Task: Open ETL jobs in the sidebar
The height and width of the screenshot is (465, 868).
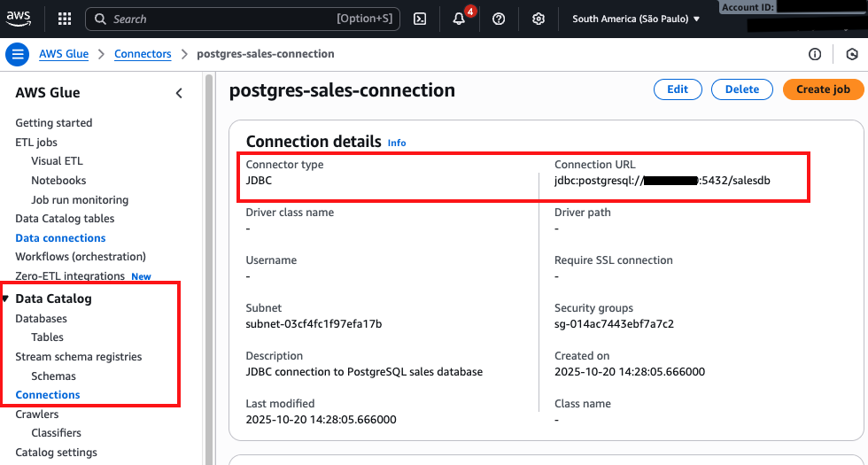Action: 36,143
